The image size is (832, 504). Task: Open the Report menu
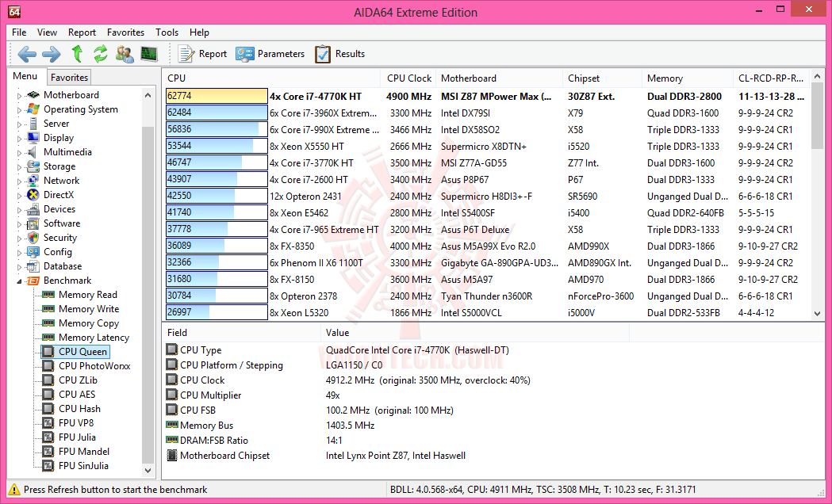(82, 32)
